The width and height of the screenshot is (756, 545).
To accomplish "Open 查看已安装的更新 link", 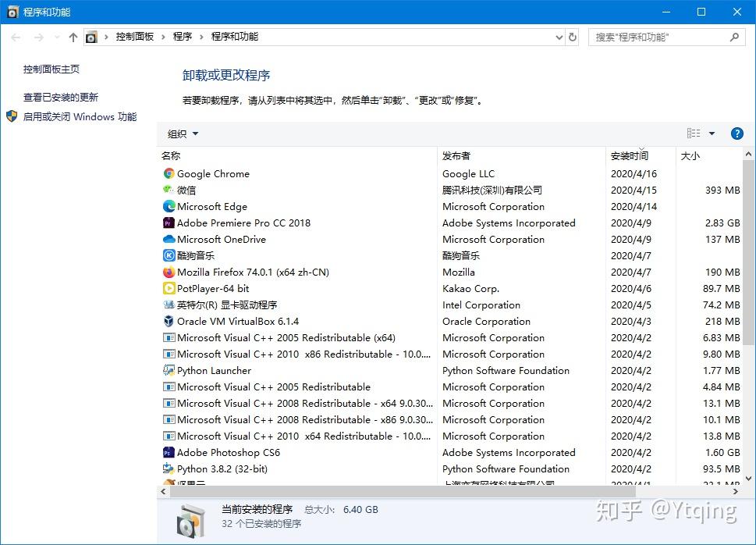I will 61,98.
